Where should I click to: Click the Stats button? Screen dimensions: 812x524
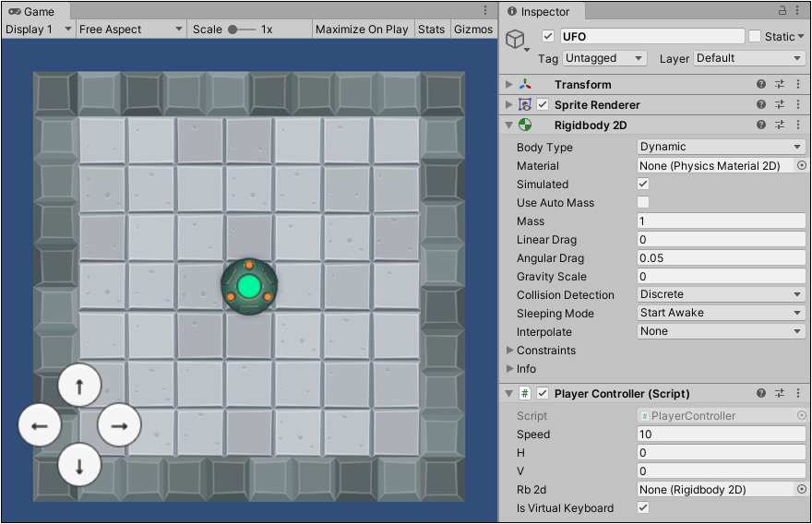click(431, 30)
